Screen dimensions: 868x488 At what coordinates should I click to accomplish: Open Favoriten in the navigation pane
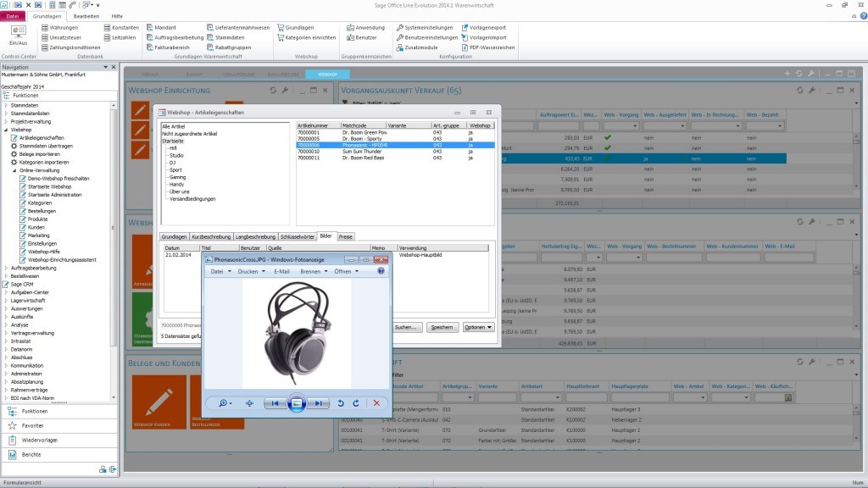[33, 425]
